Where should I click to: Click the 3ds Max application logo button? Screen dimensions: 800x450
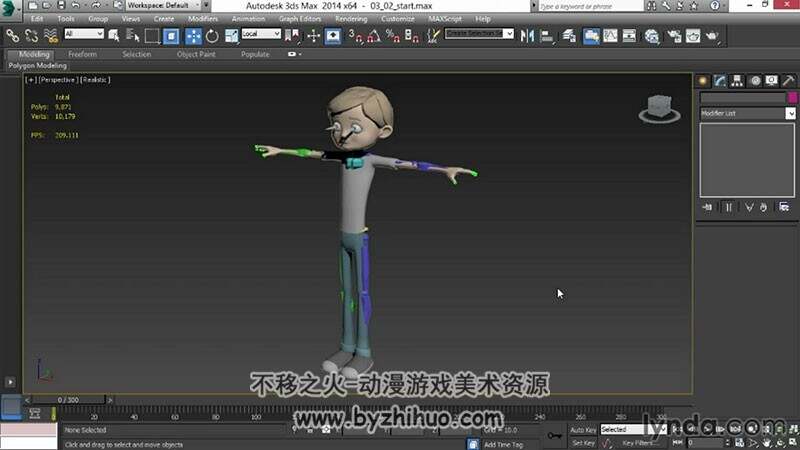click(9, 9)
